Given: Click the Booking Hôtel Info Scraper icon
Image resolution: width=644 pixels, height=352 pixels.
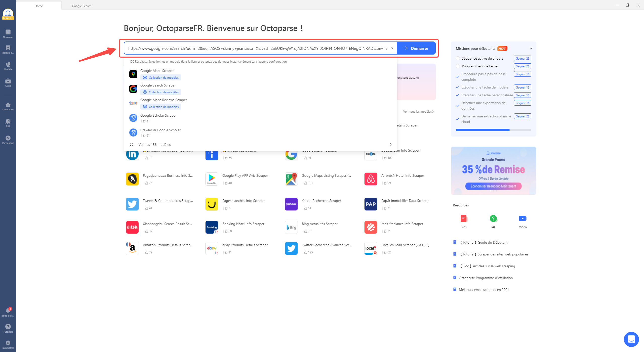Looking at the screenshot, I should pyautogui.click(x=212, y=227).
